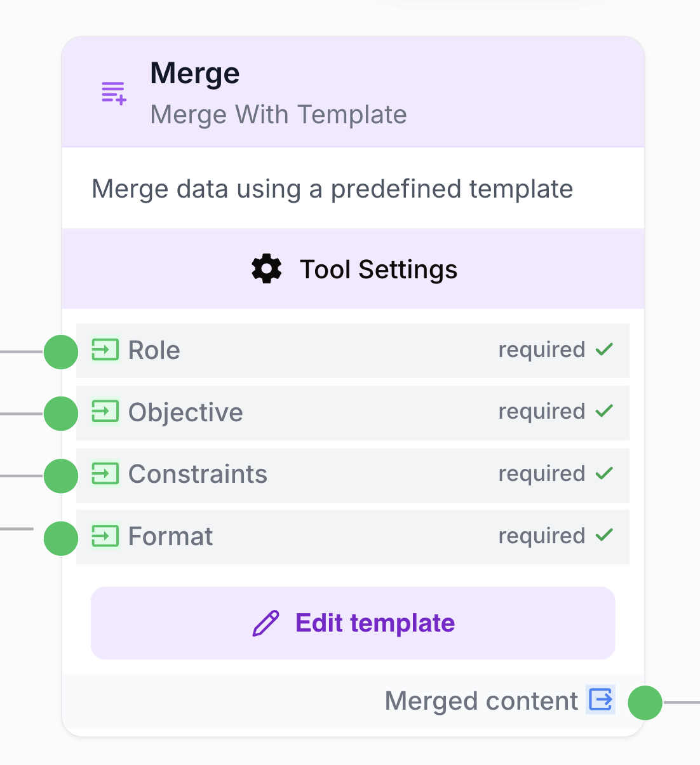Click the pencil icon on Edit template
700x765 pixels.
coord(267,623)
